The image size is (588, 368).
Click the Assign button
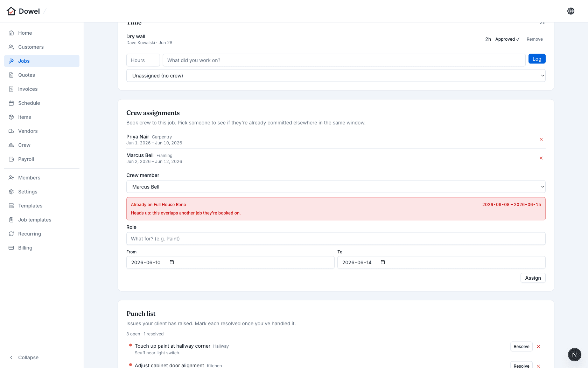533,278
